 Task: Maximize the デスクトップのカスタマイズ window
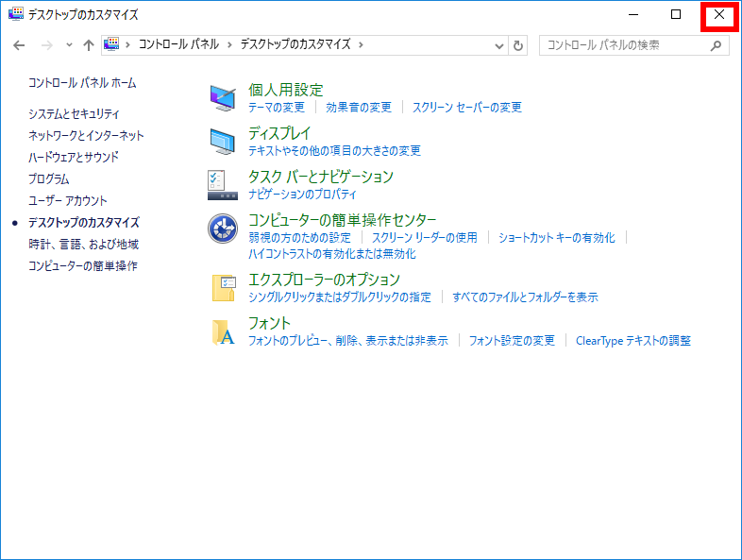[x=676, y=15]
